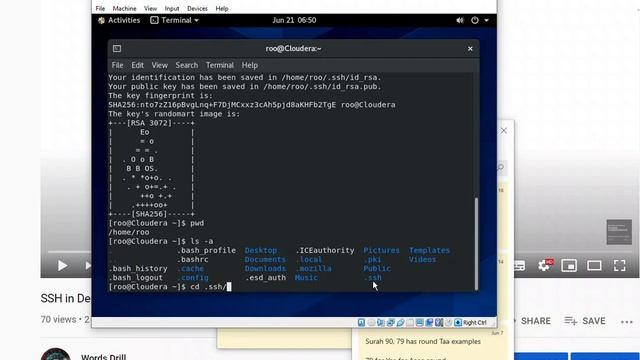Viewport: 640px width, 360px height.
Task: Click the VirtualBox audio status icon
Action: pos(380,323)
